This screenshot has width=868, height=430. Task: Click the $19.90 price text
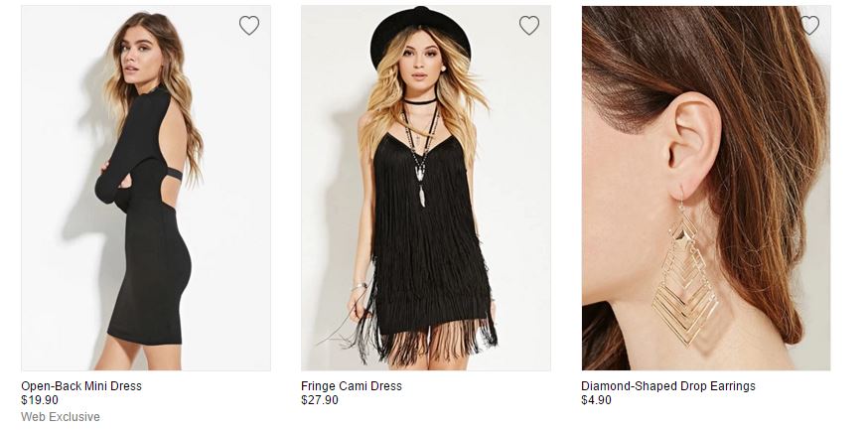point(40,400)
